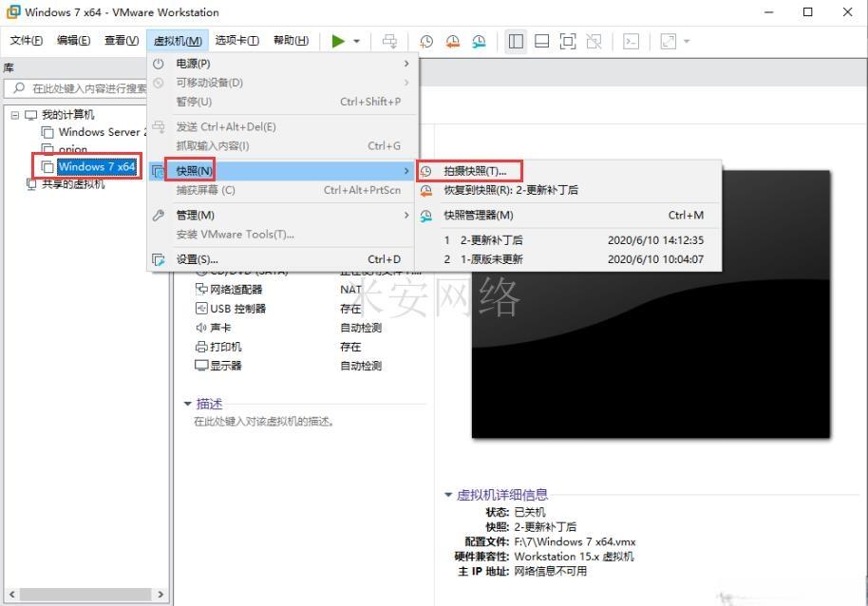
Task: Click the VM description text field
Action: [264, 422]
